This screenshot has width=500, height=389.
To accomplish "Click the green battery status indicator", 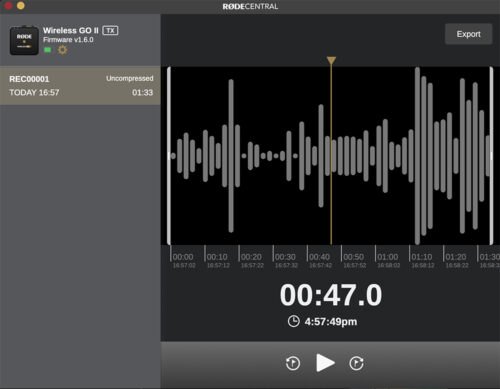I will click(x=48, y=50).
